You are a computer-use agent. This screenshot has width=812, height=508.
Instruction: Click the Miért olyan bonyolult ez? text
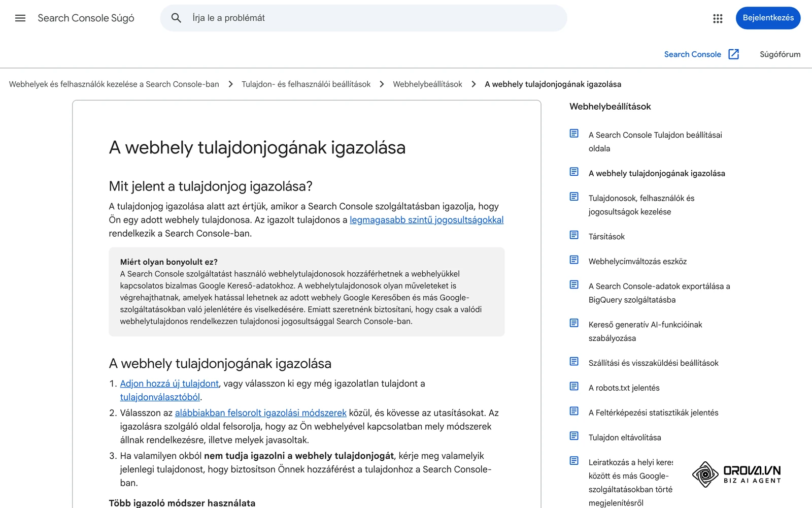pyautogui.click(x=169, y=262)
